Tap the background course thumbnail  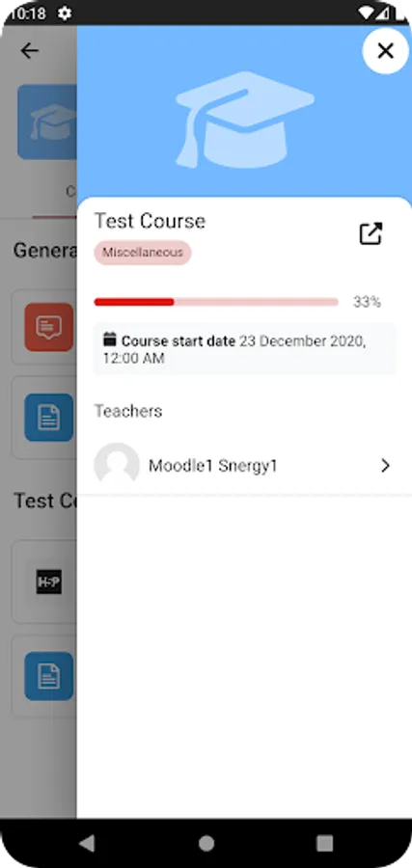pyautogui.click(x=47, y=122)
